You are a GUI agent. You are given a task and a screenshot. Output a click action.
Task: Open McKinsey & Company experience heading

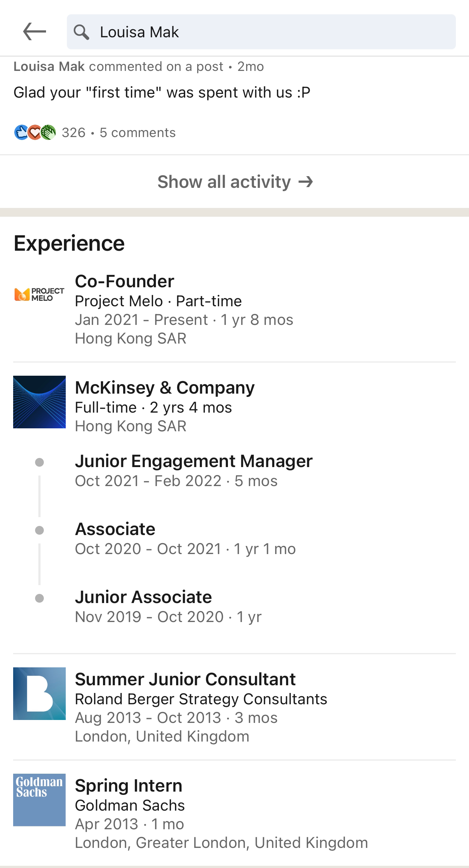[x=165, y=387]
